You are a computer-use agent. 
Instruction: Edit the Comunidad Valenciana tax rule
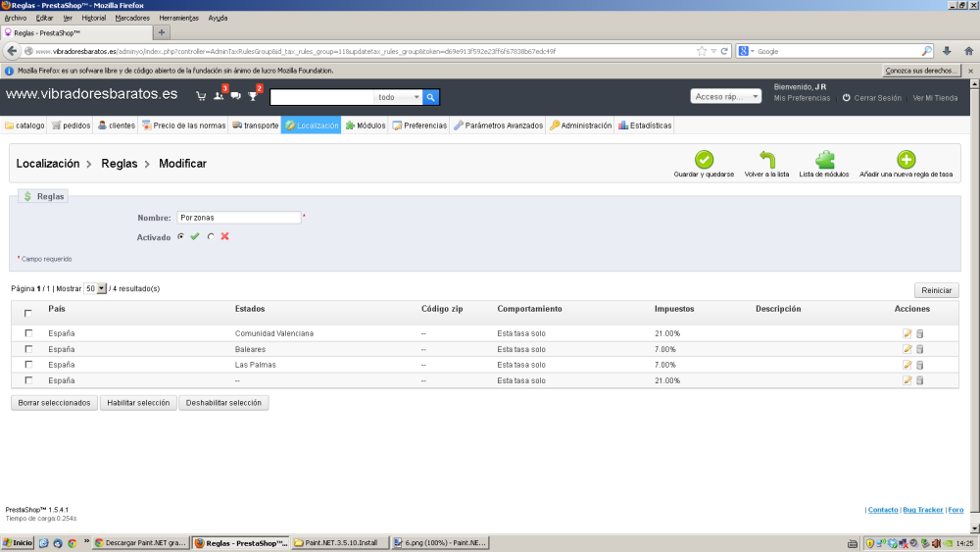[x=907, y=333]
